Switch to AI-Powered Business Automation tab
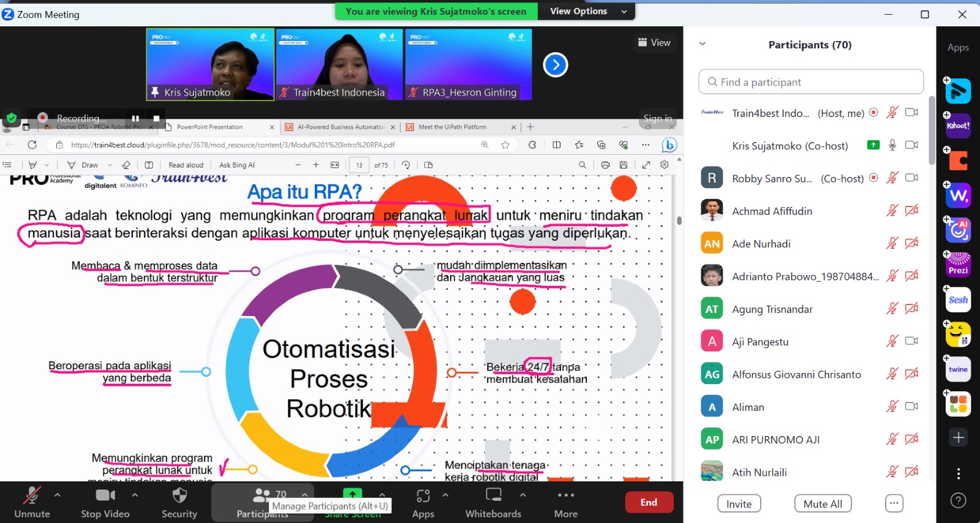This screenshot has width=980, height=523. point(341,127)
